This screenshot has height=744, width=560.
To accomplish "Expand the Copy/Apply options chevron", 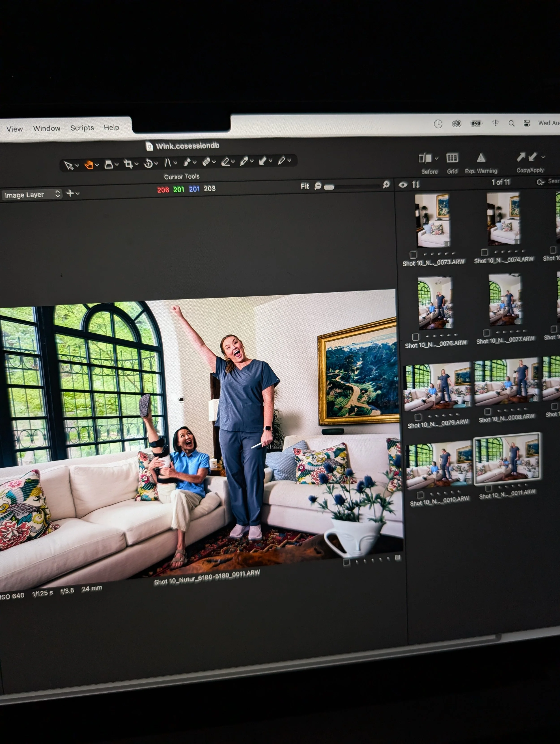I will pyautogui.click(x=543, y=157).
